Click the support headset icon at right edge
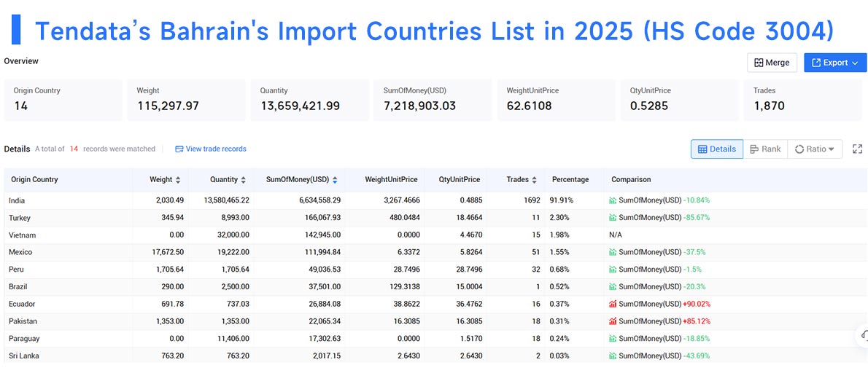This screenshot has width=868, height=373. pos(864,335)
